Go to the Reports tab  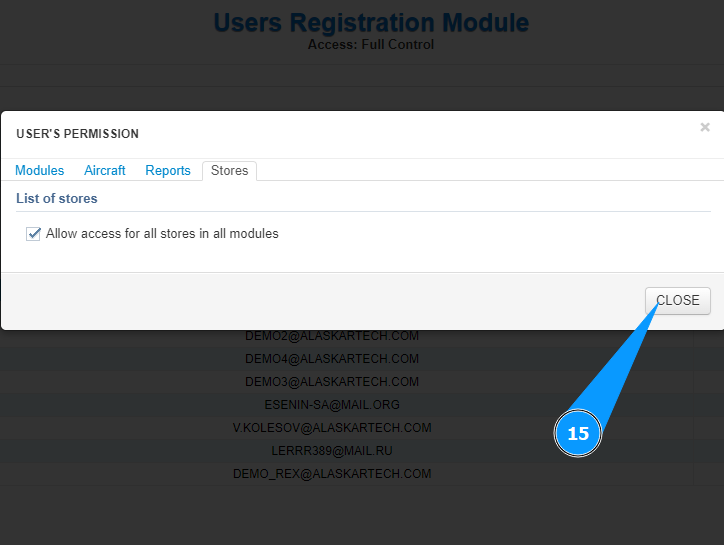pyautogui.click(x=168, y=171)
